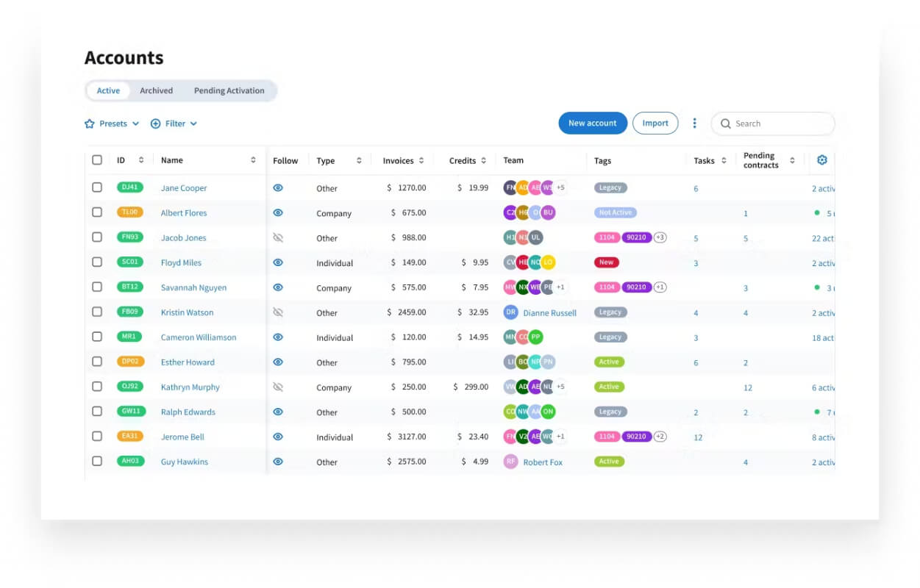Click the star icon beside Presets
The width and height of the screenshot is (920, 588).
(x=90, y=124)
